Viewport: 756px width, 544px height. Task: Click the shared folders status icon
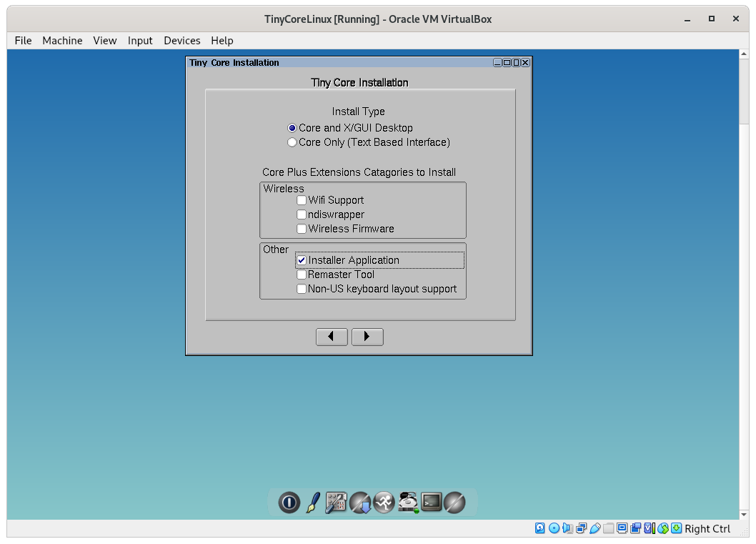click(609, 528)
